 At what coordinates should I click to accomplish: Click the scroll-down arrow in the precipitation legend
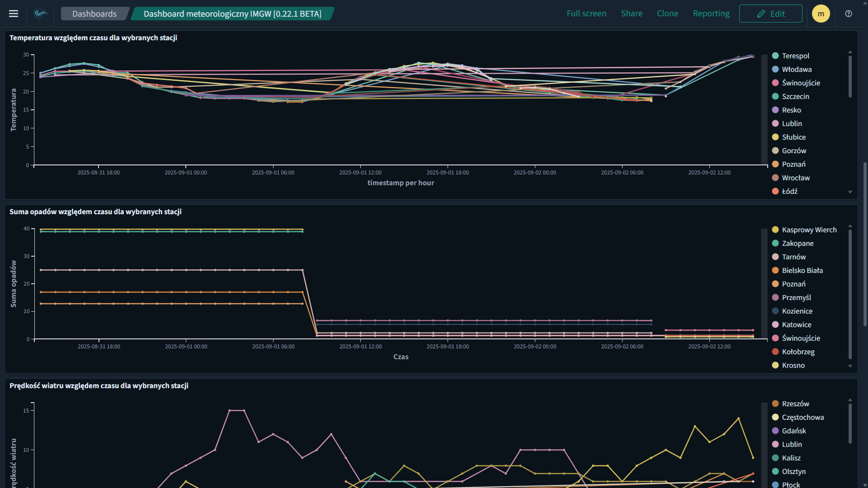851,366
